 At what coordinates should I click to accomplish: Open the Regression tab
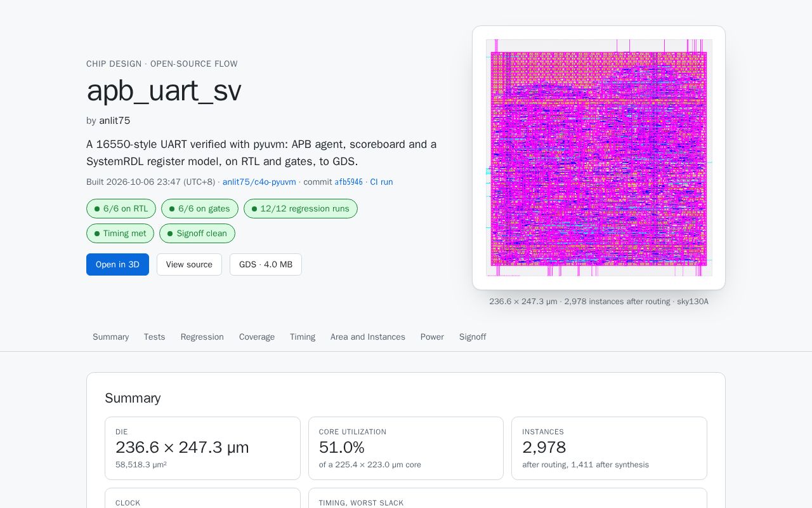pyautogui.click(x=202, y=337)
